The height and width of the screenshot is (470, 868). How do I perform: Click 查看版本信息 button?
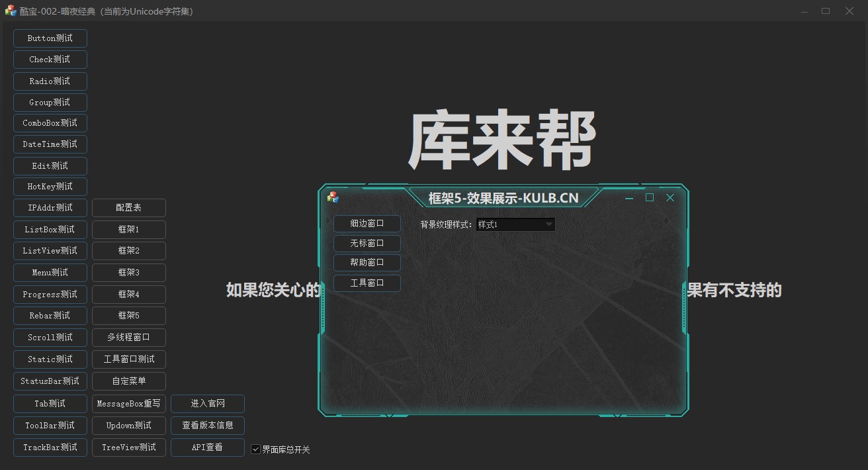(x=208, y=426)
